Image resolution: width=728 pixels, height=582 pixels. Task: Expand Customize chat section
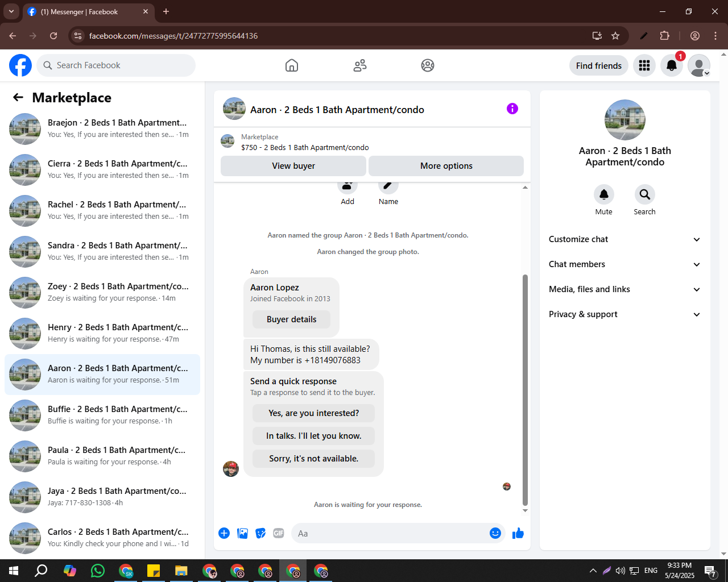coord(625,239)
